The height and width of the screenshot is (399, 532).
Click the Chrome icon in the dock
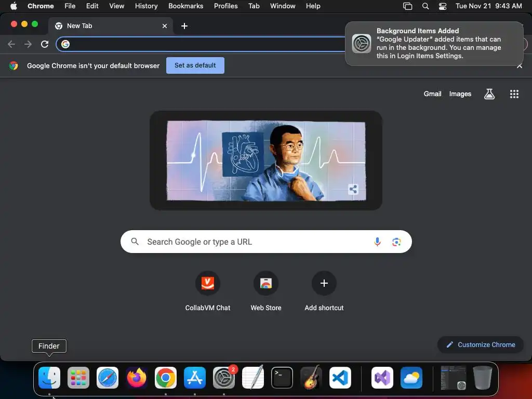(166, 377)
